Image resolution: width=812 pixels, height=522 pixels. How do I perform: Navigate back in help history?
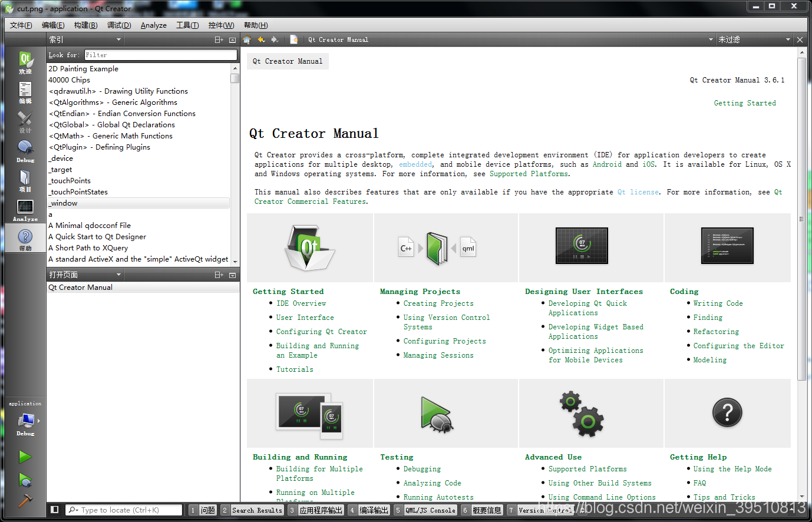(x=261, y=39)
